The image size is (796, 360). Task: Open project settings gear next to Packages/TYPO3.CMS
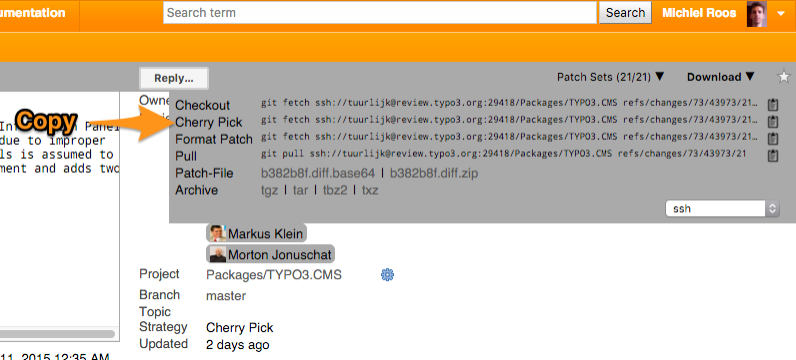387,275
